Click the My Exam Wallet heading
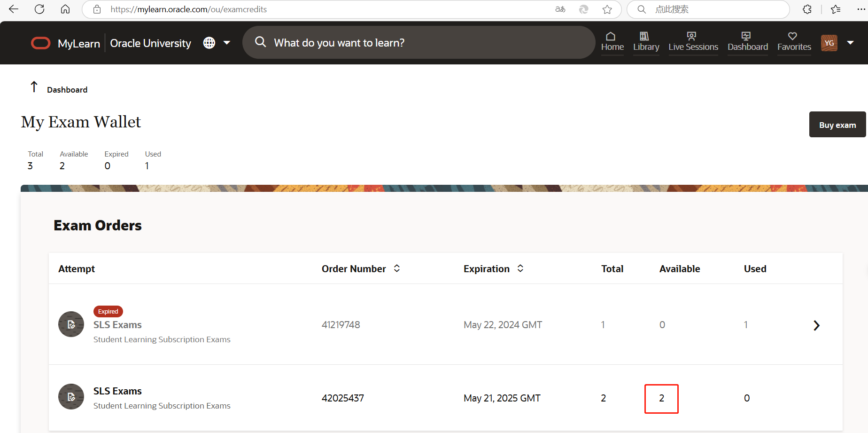The image size is (868, 433). point(81,122)
